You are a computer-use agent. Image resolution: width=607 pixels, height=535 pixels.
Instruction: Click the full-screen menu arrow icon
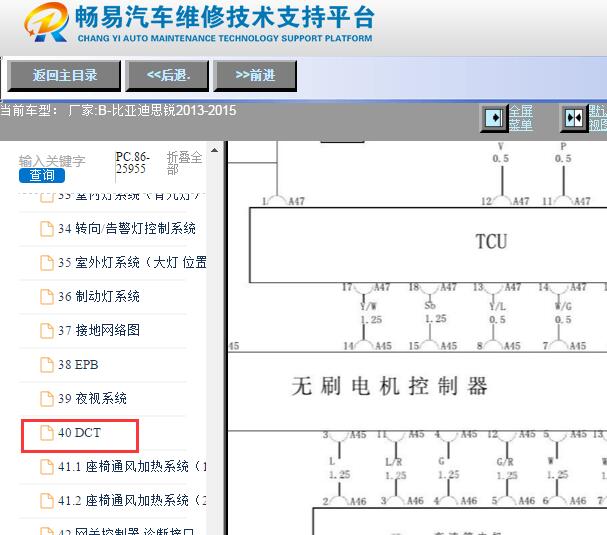494,117
